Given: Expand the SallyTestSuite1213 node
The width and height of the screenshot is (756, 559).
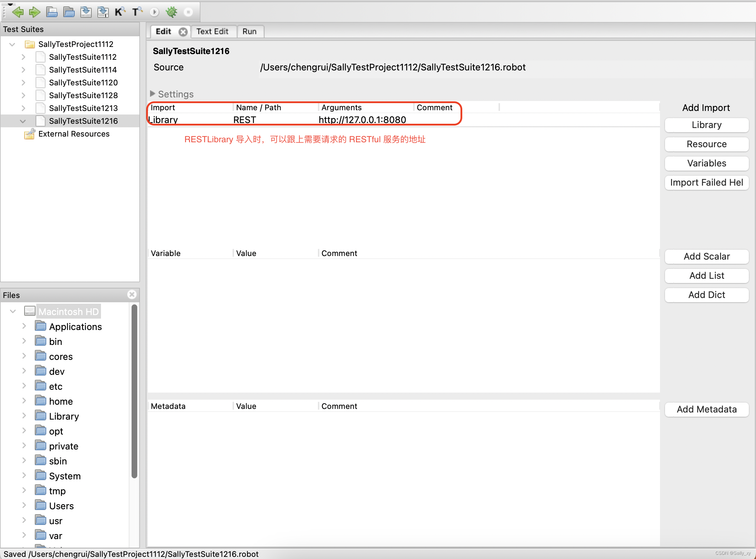Looking at the screenshot, I should pyautogui.click(x=23, y=108).
